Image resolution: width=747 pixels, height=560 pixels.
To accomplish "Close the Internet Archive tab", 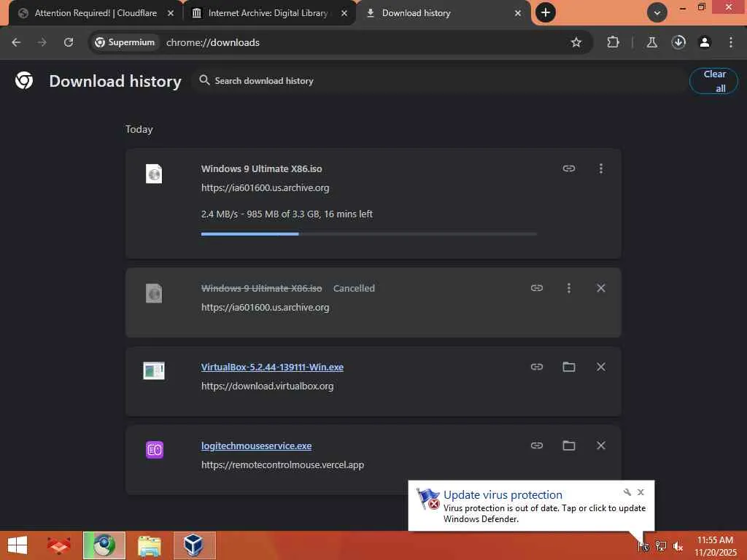I will (x=344, y=13).
